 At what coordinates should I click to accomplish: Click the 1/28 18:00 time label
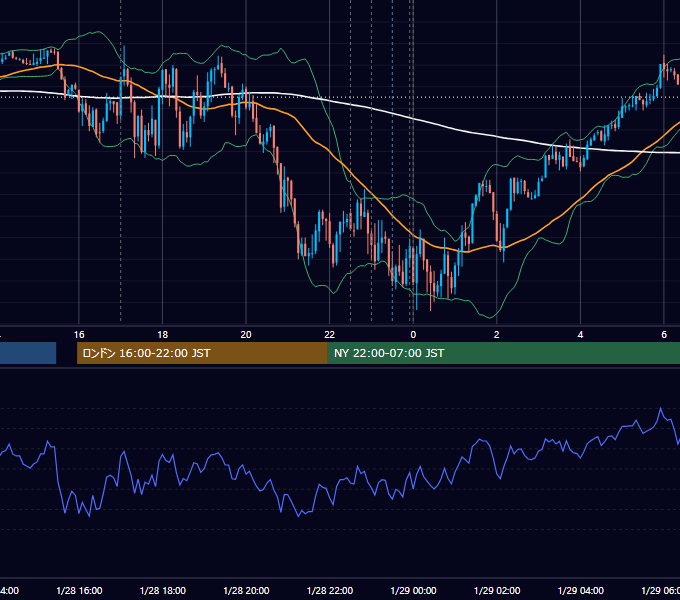click(163, 590)
